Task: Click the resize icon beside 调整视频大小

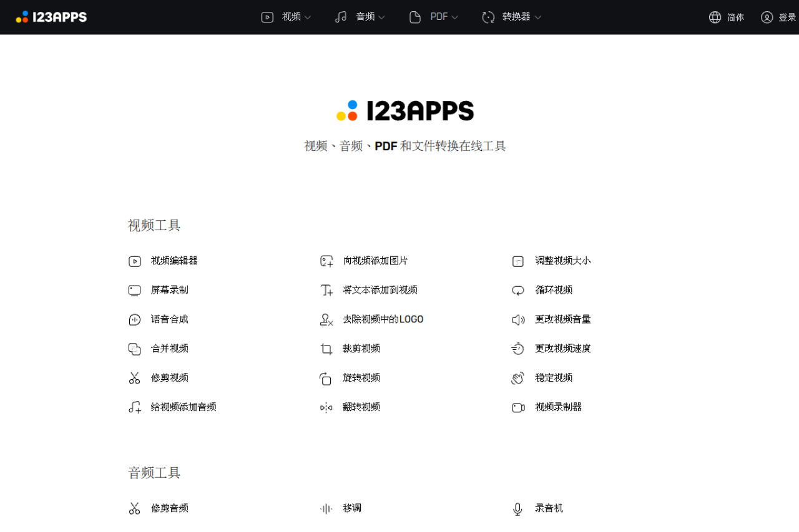Action: pos(518,261)
